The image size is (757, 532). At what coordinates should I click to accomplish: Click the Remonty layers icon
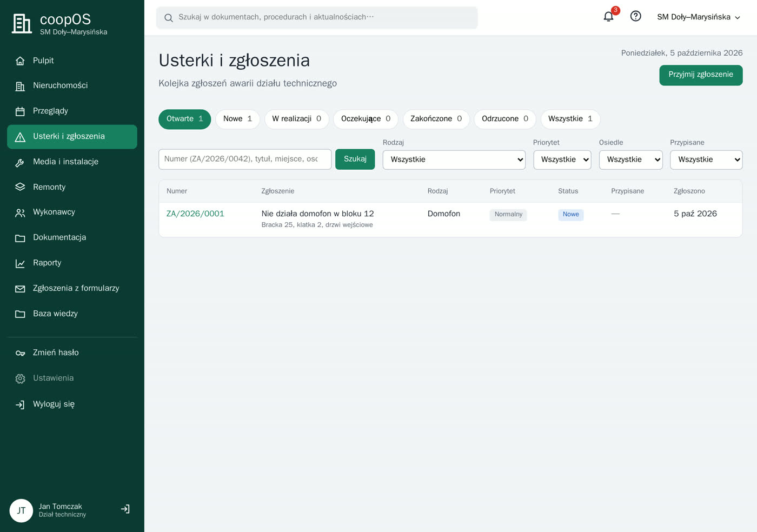pyautogui.click(x=20, y=187)
